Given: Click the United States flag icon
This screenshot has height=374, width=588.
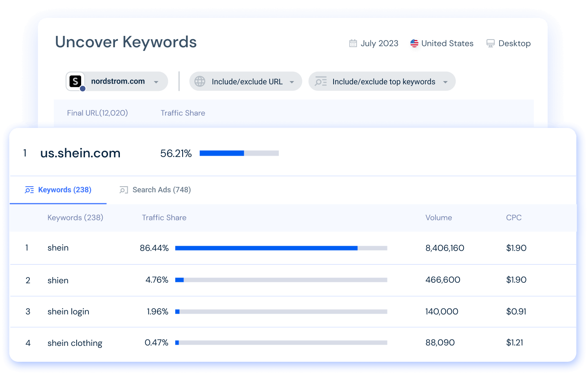Looking at the screenshot, I should [x=414, y=43].
